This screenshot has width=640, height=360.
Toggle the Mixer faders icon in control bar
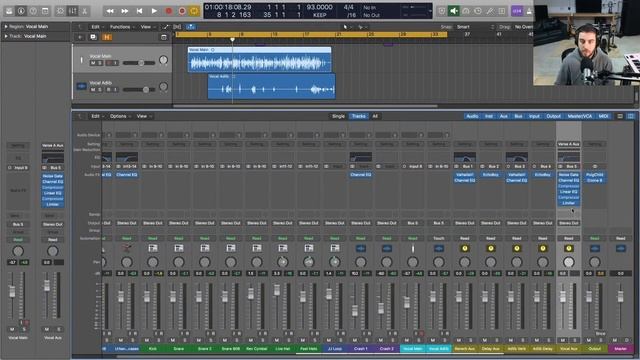coord(73,11)
